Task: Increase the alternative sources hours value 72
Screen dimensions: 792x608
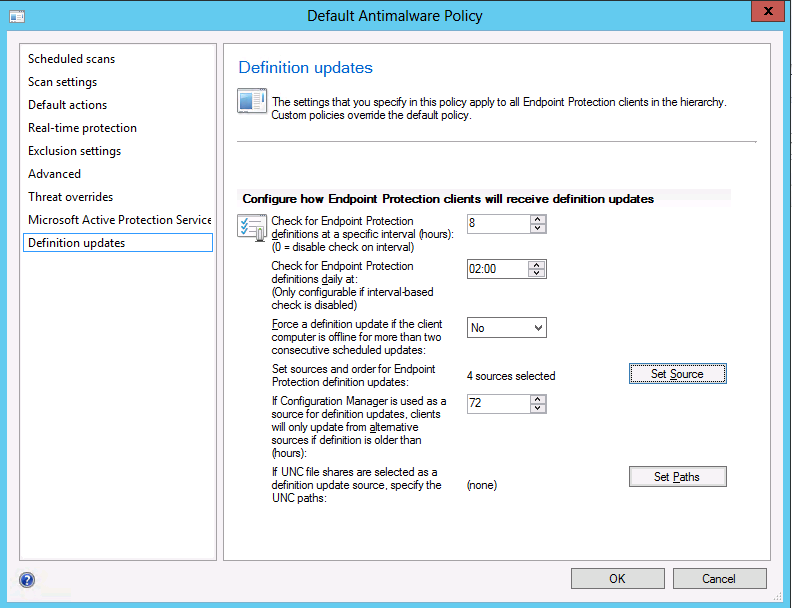Action: (537, 399)
